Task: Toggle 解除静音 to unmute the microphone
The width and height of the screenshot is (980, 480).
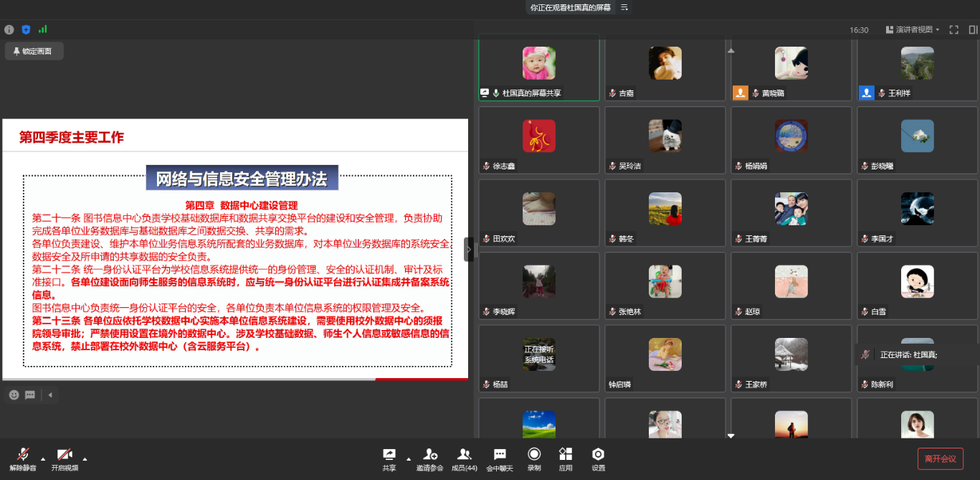Action: coord(23,458)
